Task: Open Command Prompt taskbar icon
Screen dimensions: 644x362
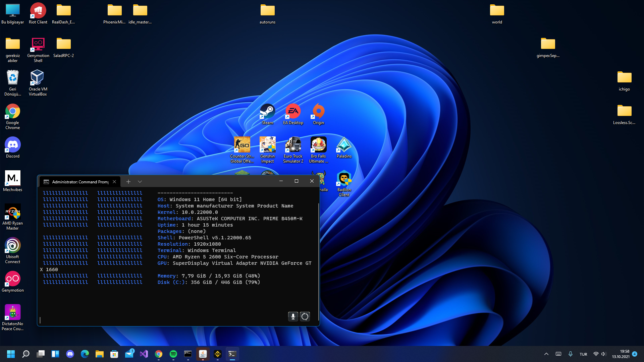Action: (188, 354)
